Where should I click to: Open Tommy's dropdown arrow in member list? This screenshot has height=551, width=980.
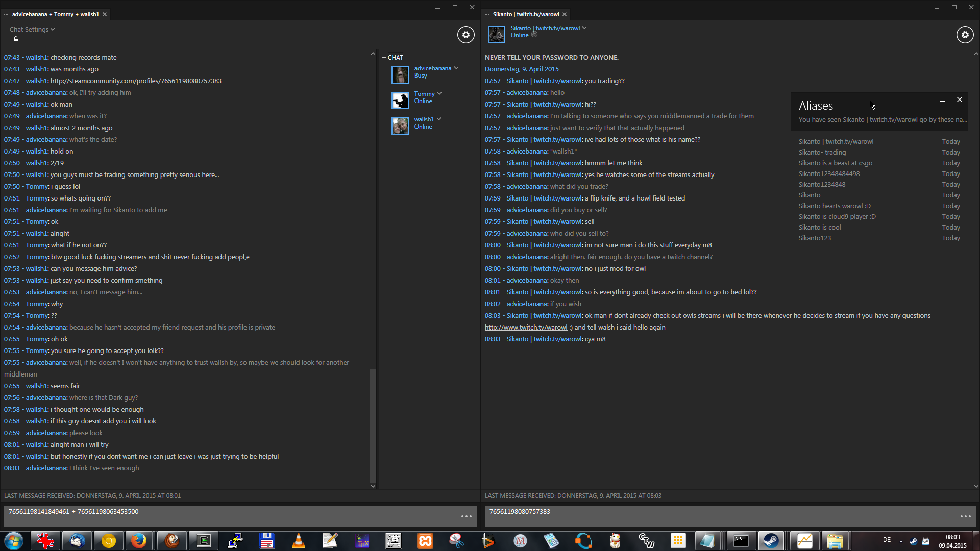point(439,94)
